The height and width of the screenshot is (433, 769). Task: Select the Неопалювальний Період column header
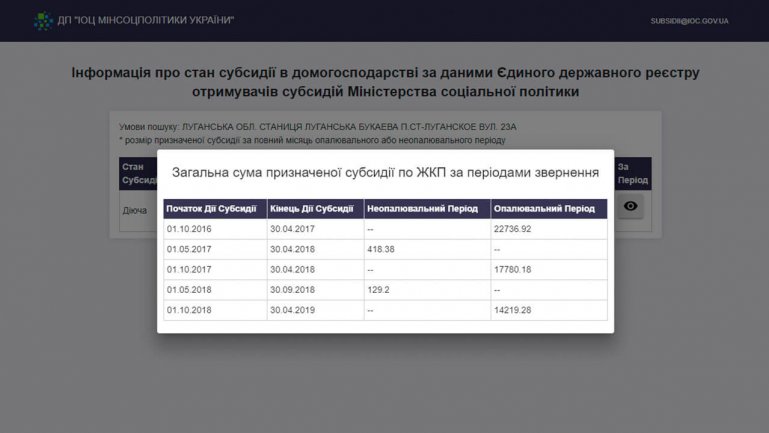click(x=427, y=209)
